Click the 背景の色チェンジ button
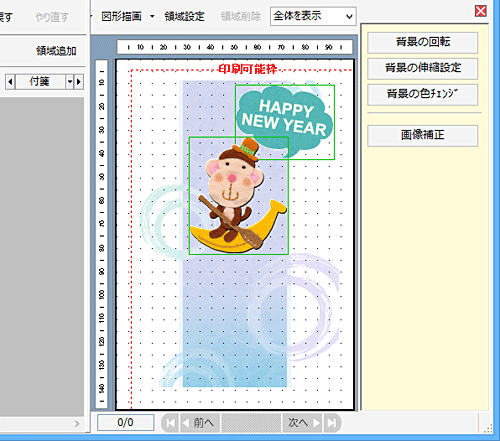500x441 pixels. point(423,94)
